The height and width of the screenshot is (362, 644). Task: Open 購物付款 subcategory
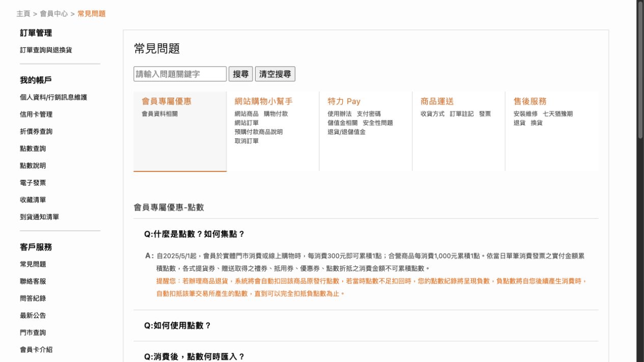(275, 114)
